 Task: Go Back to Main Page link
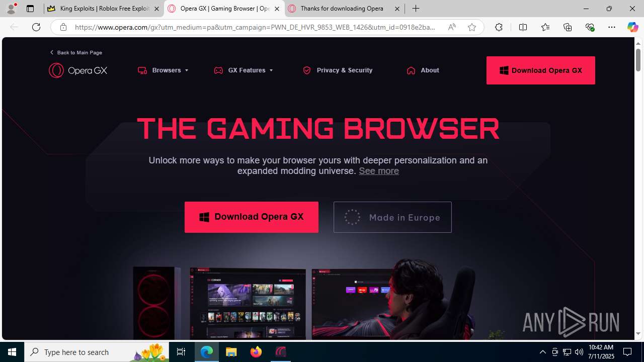[76, 52]
